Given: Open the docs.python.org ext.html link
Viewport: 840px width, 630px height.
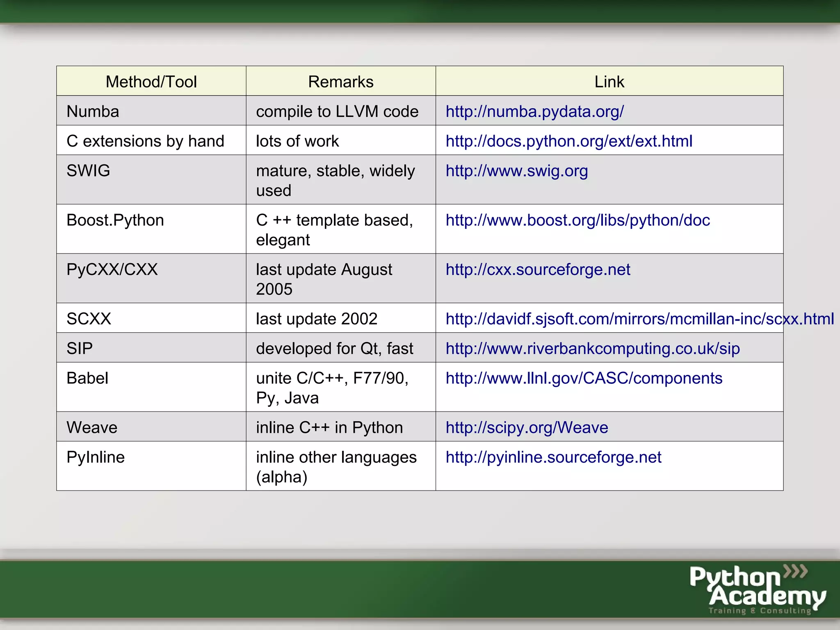Looking at the screenshot, I should (569, 141).
